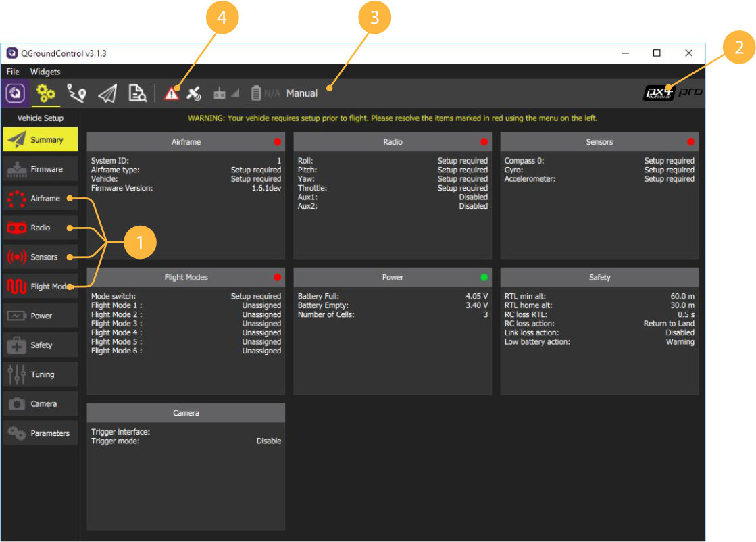Open the Parameters page
The width and height of the screenshot is (756, 542).
[x=40, y=433]
